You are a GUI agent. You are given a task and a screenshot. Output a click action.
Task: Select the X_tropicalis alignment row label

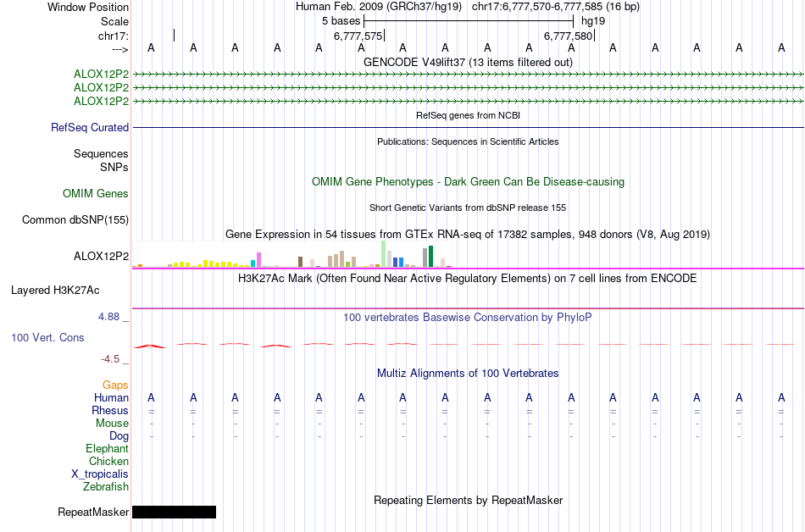click(x=100, y=474)
